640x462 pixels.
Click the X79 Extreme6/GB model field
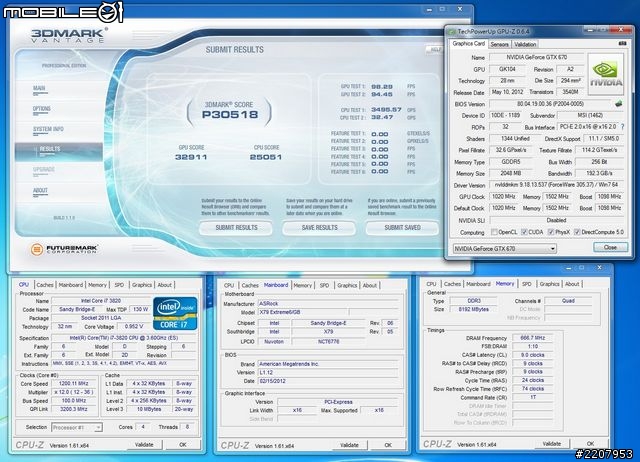(302, 312)
